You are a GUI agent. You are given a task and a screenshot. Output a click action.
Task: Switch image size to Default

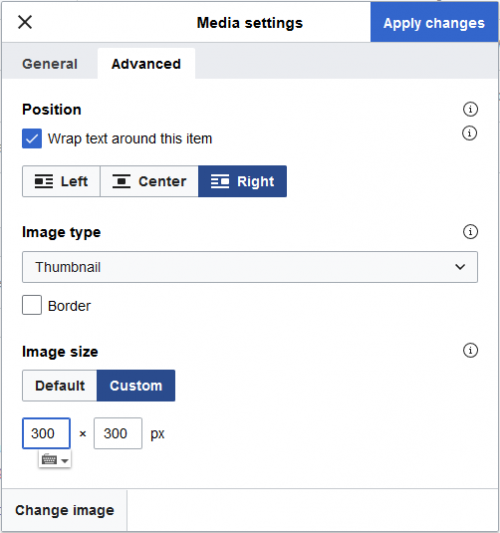[60, 386]
